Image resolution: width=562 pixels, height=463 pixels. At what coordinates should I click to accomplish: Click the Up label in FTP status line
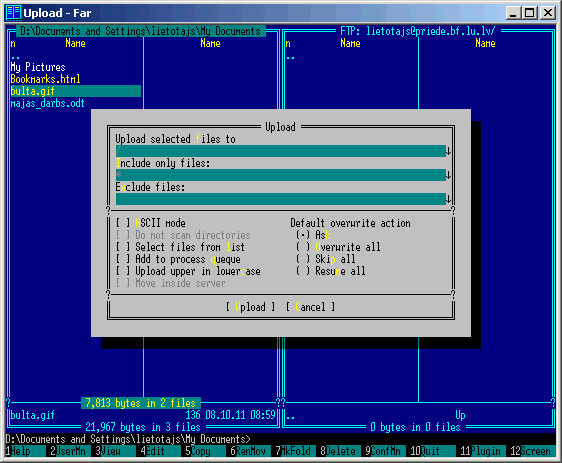point(460,415)
